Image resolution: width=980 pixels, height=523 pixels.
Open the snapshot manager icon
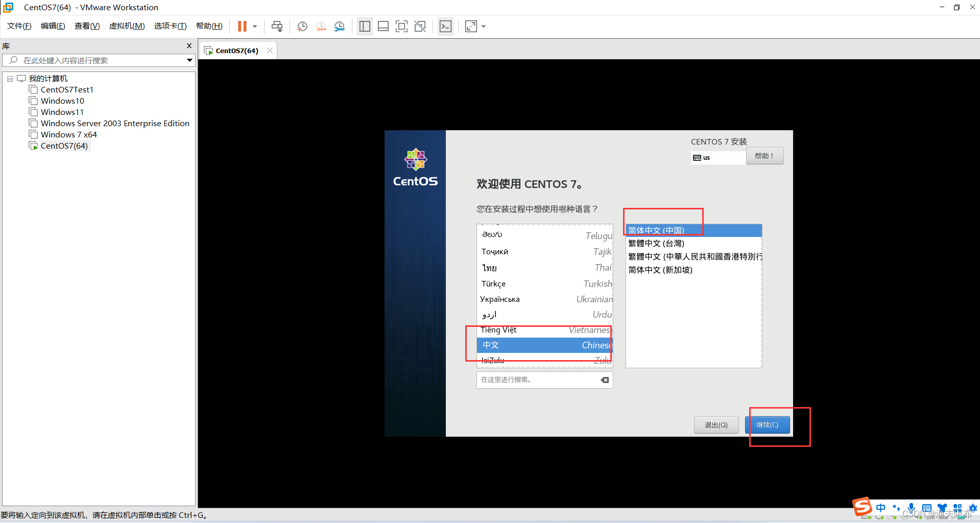click(x=340, y=26)
